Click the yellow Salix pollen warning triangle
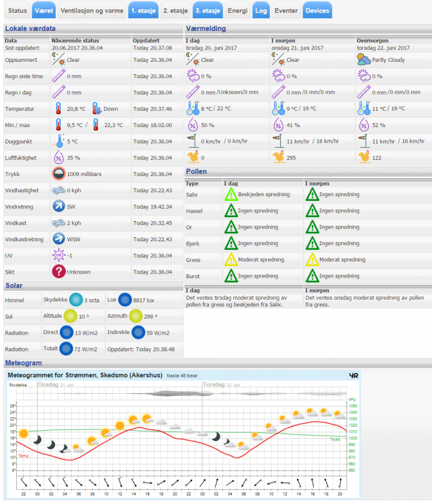This screenshot has width=432, height=504. click(x=230, y=194)
